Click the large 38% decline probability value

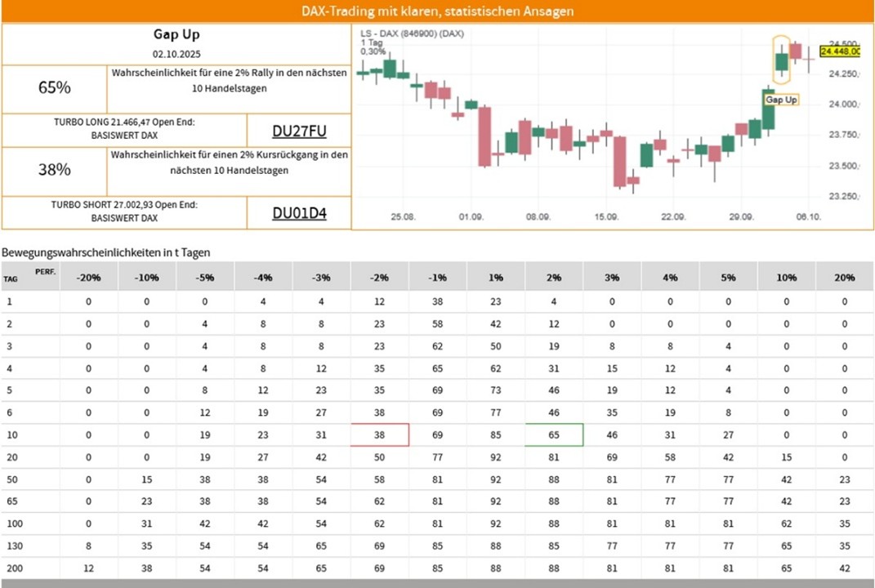pyautogui.click(x=55, y=170)
